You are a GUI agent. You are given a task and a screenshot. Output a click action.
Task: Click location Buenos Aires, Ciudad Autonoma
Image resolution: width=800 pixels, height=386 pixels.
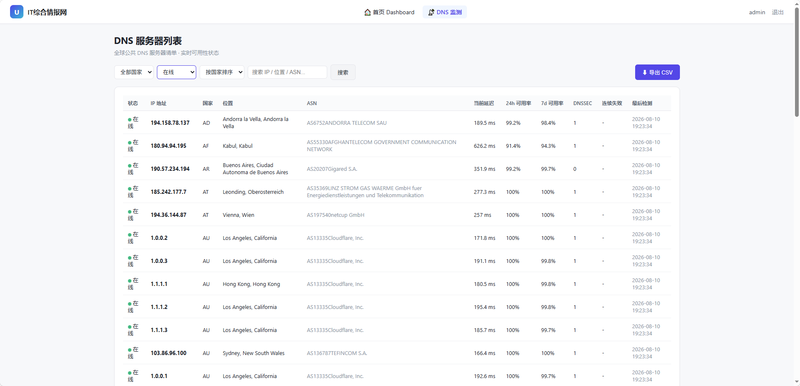(255, 169)
